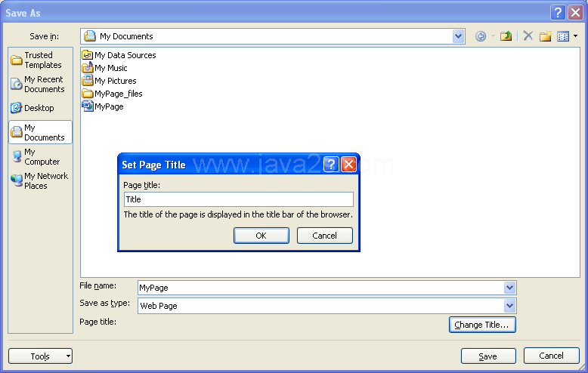588x373 pixels.
Task: Click OK in Set Page Title dialog
Action: pyautogui.click(x=262, y=236)
